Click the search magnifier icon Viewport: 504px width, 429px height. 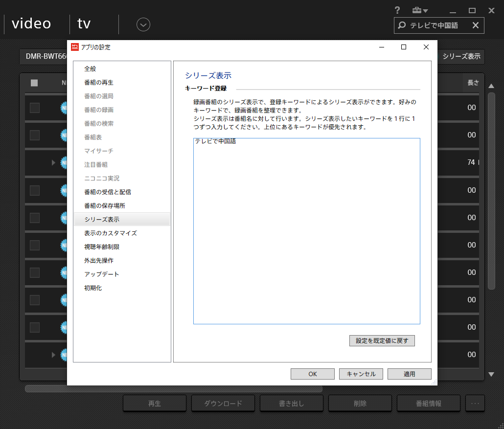402,25
